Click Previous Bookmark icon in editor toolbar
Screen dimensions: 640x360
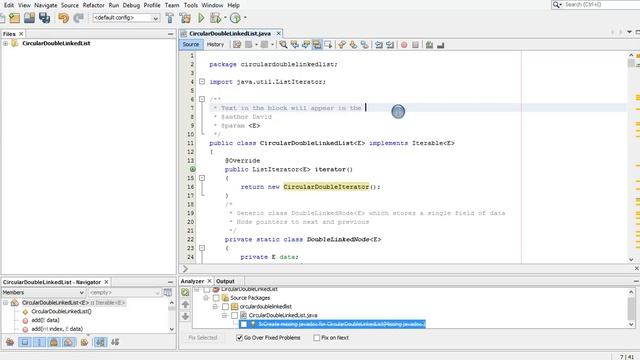(x=342, y=44)
